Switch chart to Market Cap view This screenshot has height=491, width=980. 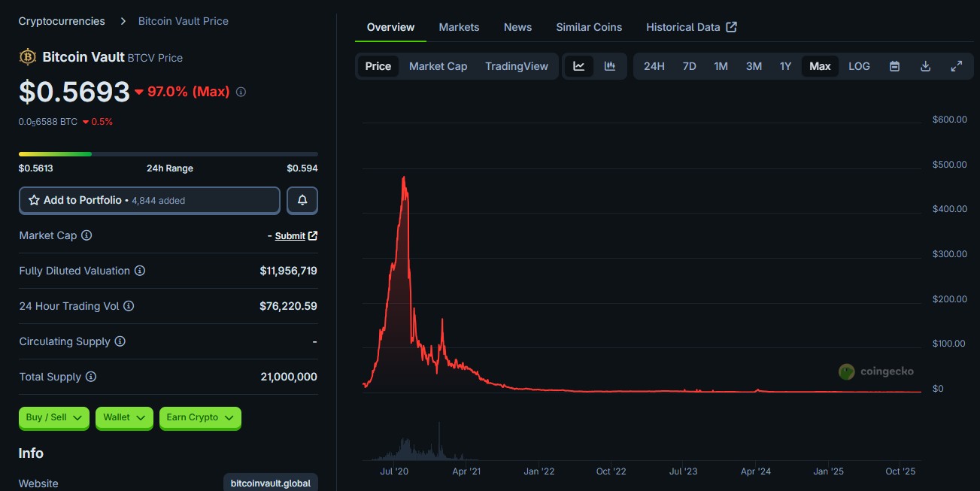[x=438, y=66]
